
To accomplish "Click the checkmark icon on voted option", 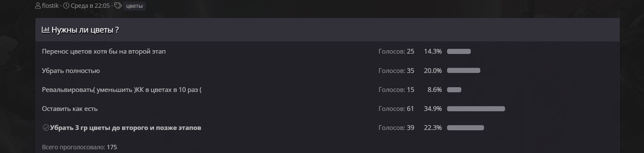I will [46, 128].
